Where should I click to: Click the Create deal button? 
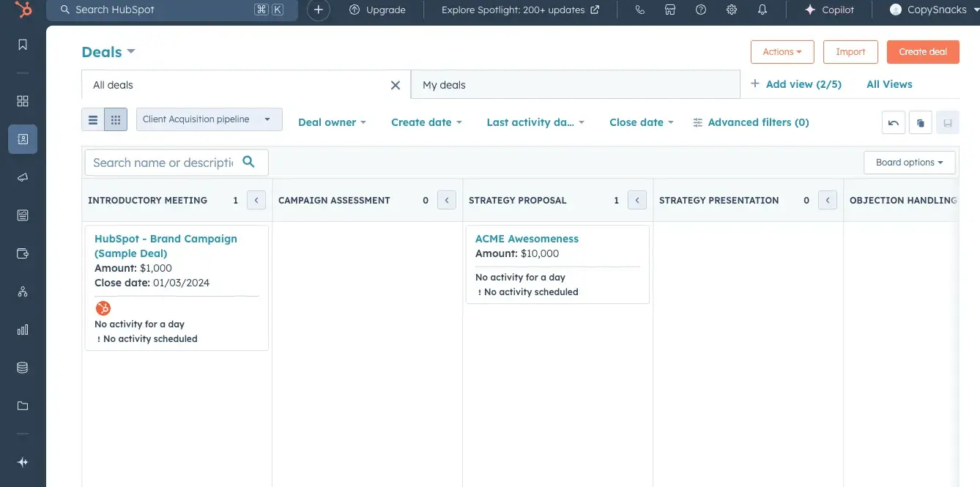point(923,52)
